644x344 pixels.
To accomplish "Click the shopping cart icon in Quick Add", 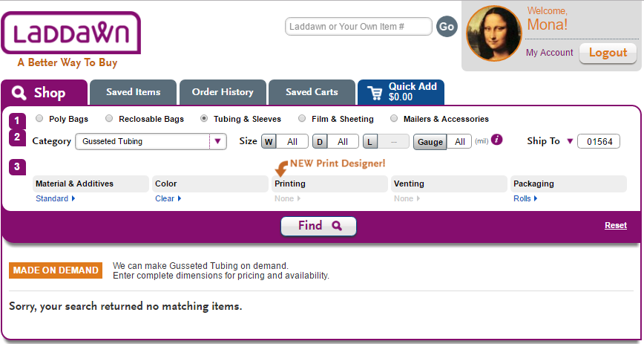I will click(375, 93).
